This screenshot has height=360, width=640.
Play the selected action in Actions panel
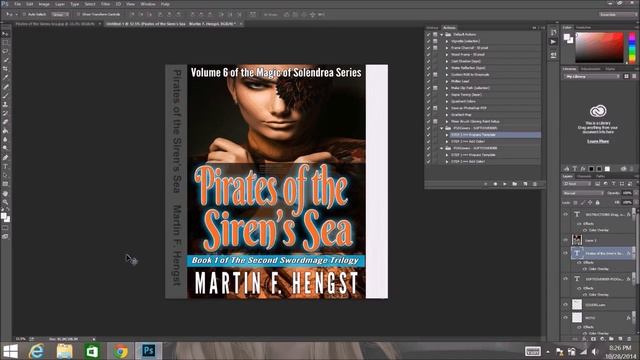click(x=505, y=184)
